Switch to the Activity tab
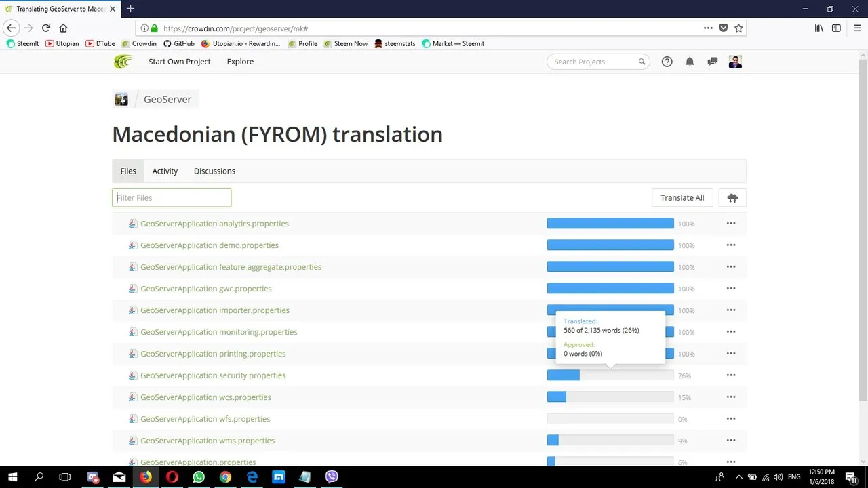 (165, 171)
